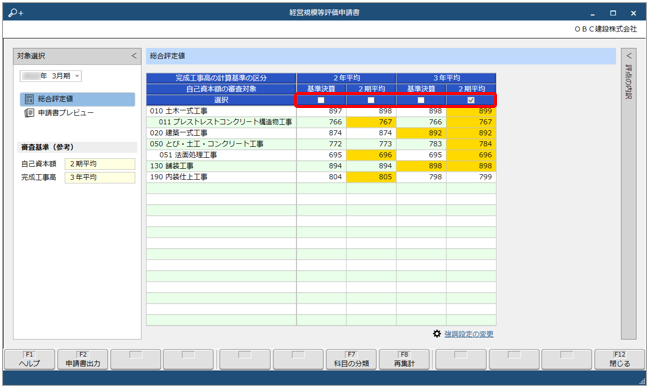The height and width of the screenshot is (388, 650).
Task: Click the 完成工事高の計算基準の区分 header
Action: [x=221, y=78]
